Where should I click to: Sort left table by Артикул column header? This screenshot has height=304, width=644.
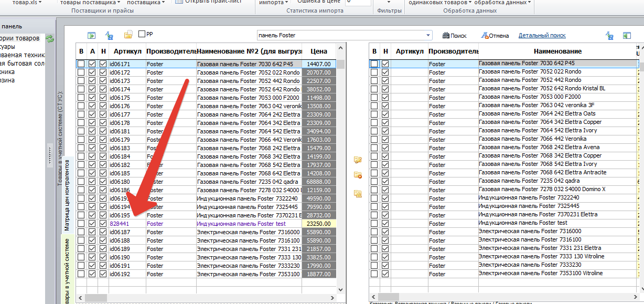click(x=127, y=51)
